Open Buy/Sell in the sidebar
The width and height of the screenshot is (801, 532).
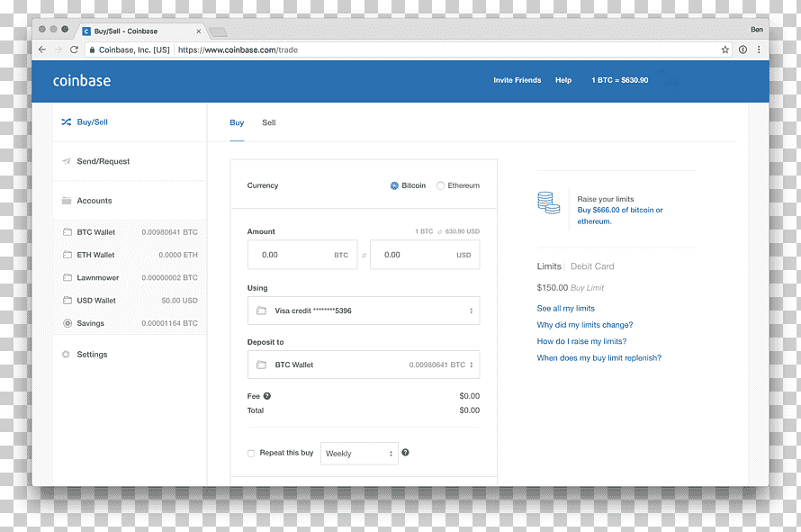(130, 122)
